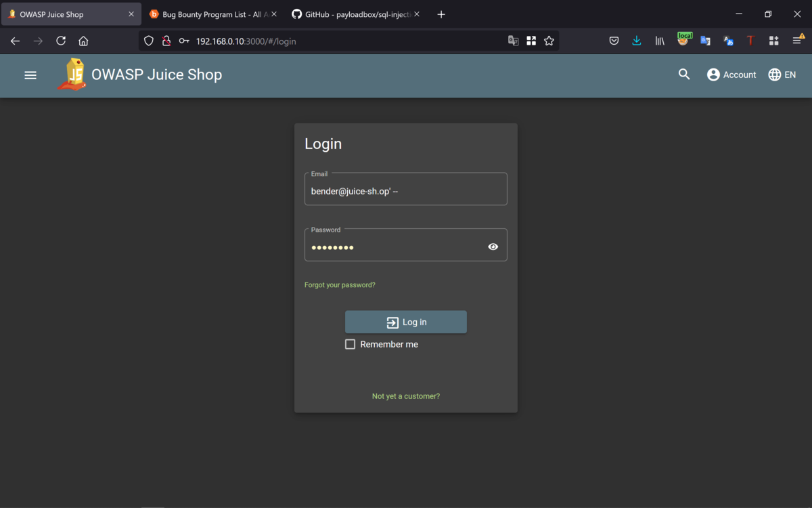Click the second blue translate extension icon

tap(728, 41)
